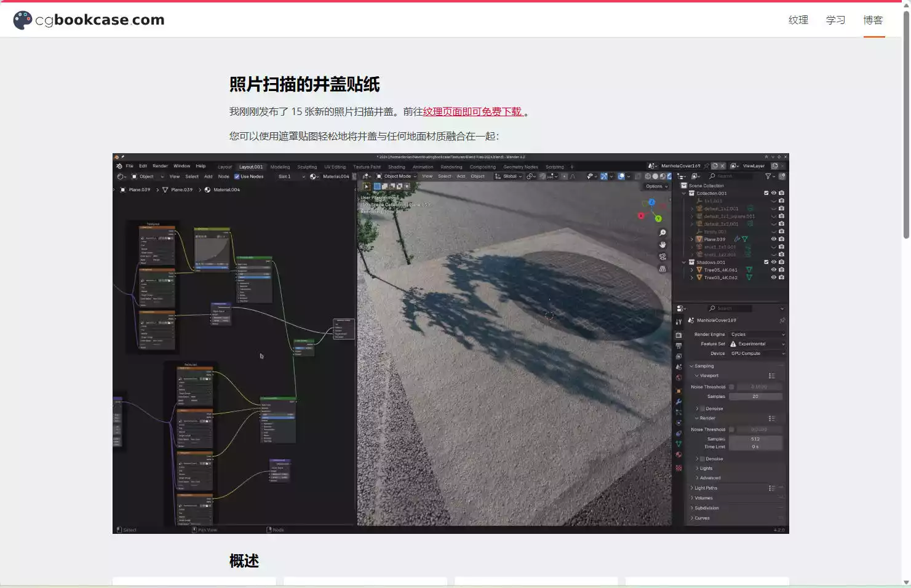Uncheck the Collection.001 exclude checkbox
911x588 pixels.
pyautogui.click(x=766, y=193)
